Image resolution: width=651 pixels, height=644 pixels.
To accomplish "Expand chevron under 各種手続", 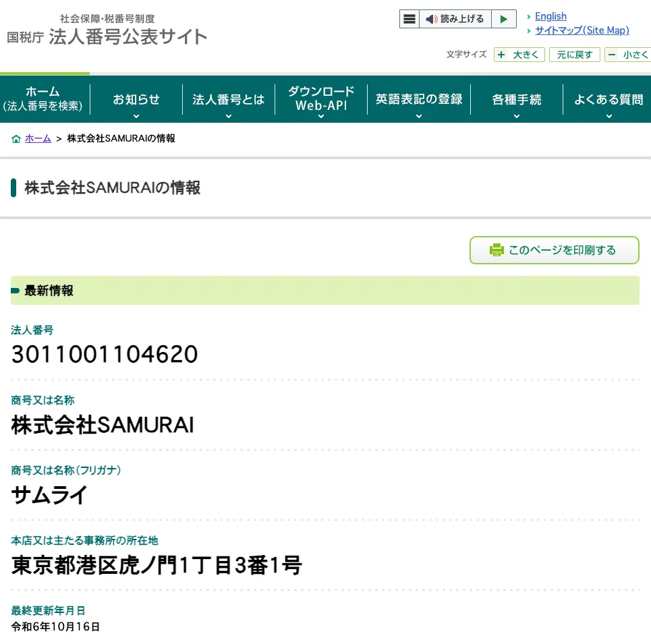I will point(517,117).
